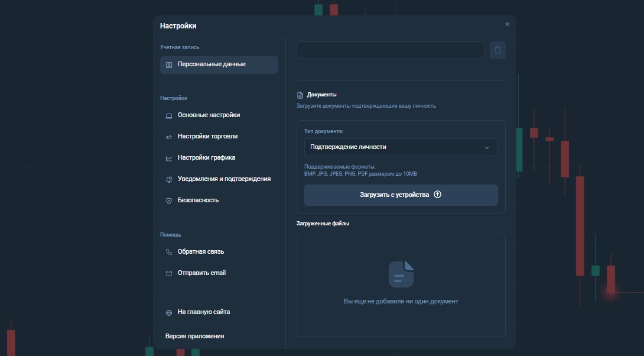This screenshot has height=359, width=644.
Task: Click the sliders icon for Настройки торговли
Action: (x=169, y=137)
